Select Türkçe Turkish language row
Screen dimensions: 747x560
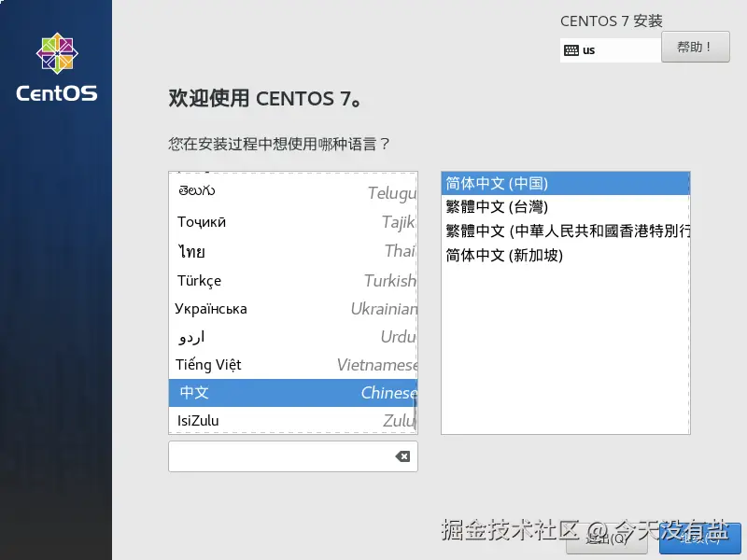293,281
